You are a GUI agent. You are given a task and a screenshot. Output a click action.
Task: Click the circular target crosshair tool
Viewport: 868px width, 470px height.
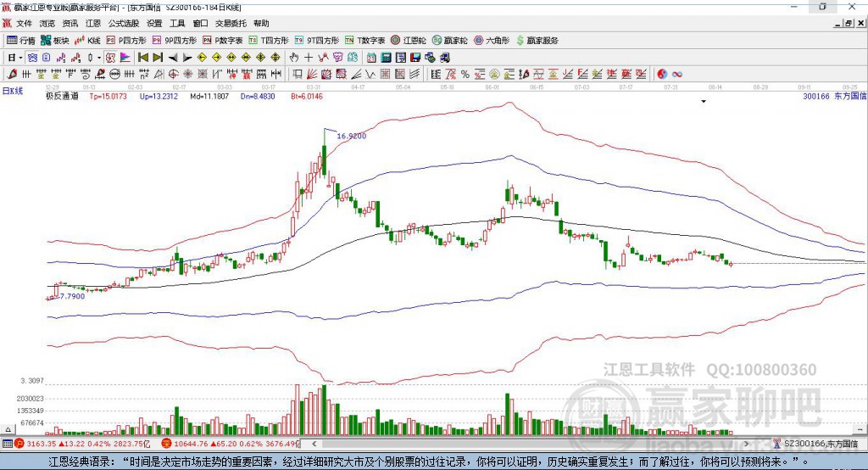coord(173,75)
